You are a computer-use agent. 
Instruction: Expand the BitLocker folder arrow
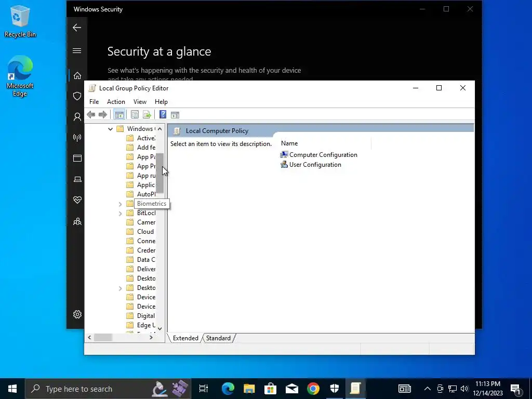(x=120, y=214)
